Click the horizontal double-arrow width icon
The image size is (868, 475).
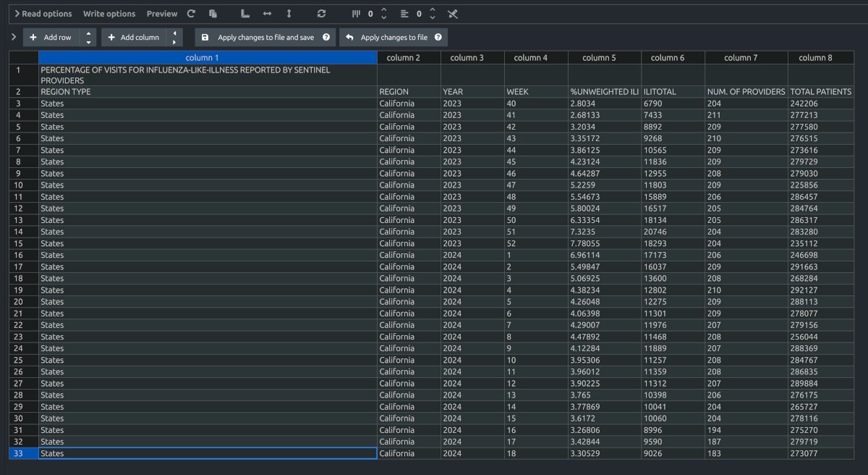[267, 14]
